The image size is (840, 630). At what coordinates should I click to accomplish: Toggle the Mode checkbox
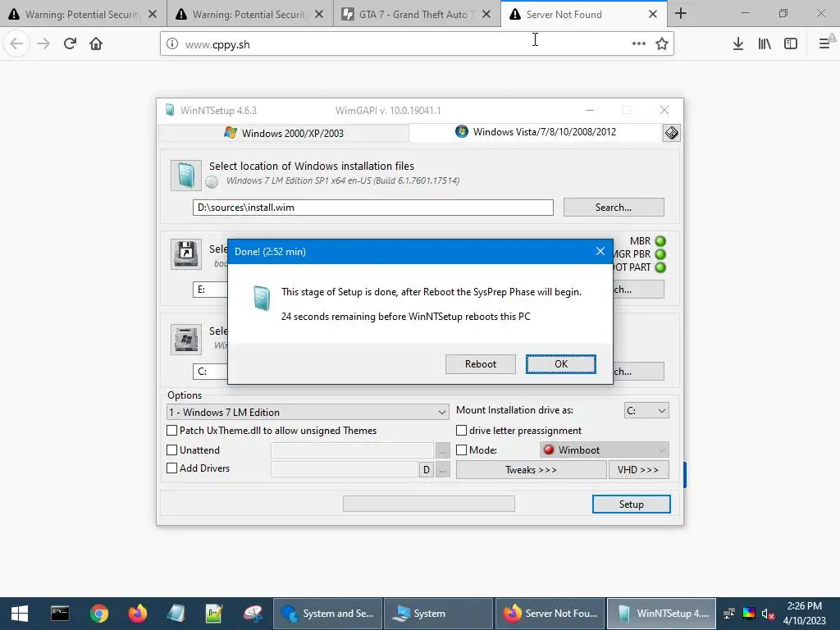[461, 450]
